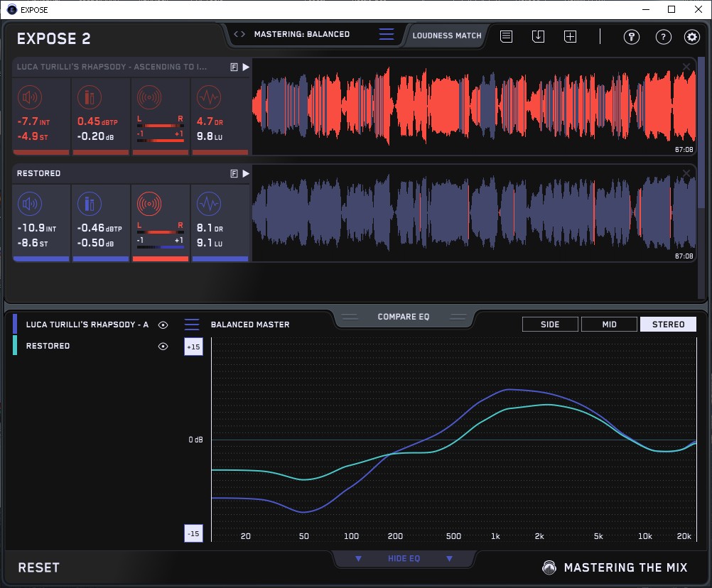Screen dimensions: 712x588
Task: Click the dynamic range icon on Luca Turilli track
Action: [x=209, y=97]
